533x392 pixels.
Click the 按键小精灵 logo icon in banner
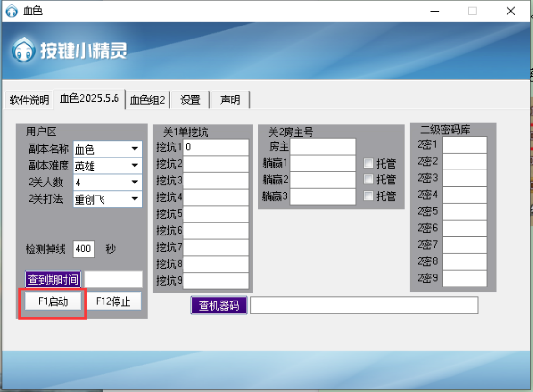coord(24,50)
